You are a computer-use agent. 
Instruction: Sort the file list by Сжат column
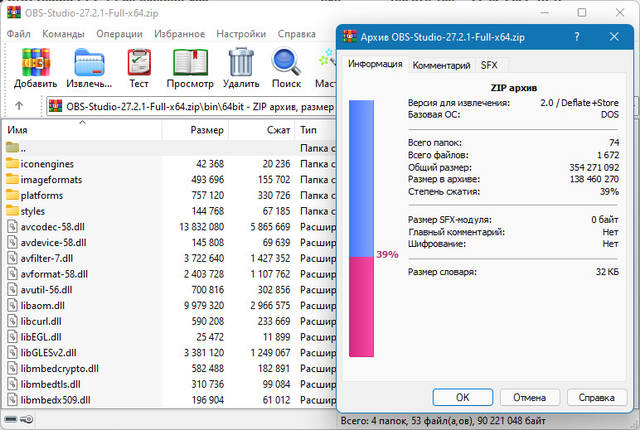(x=262, y=130)
